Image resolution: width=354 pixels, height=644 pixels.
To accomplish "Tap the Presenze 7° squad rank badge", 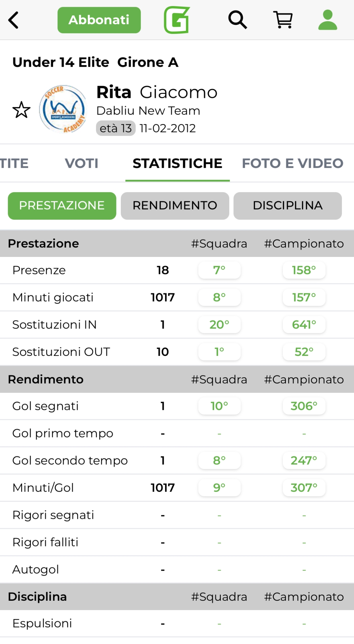I will [x=219, y=270].
